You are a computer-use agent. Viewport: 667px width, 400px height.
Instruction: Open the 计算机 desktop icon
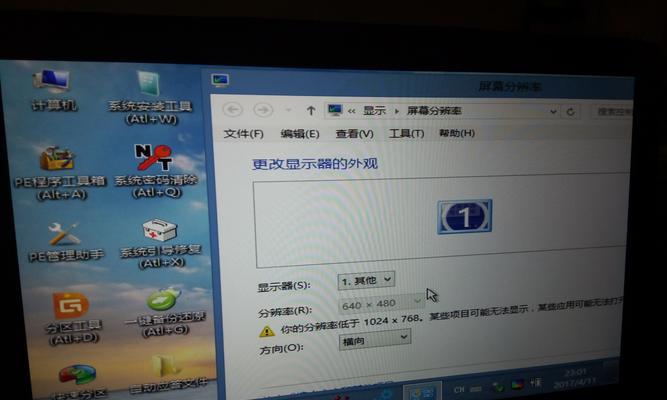tap(52, 90)
